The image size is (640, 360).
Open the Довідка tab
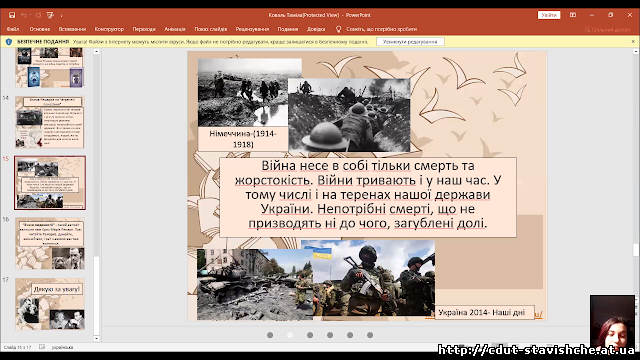316,29
